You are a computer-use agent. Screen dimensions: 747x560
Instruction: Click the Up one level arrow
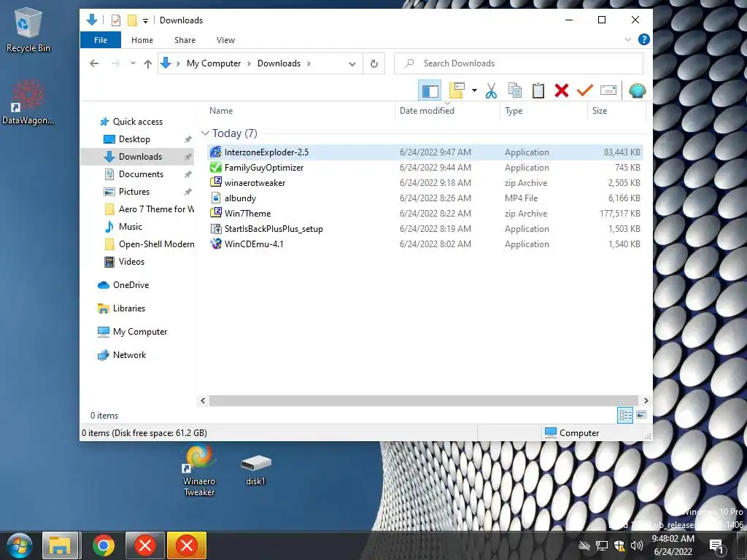pos(148,63)
